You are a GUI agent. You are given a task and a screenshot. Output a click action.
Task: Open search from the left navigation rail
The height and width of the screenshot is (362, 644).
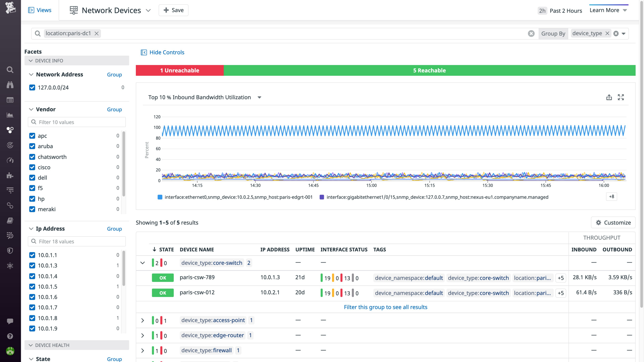coord(10,70)
